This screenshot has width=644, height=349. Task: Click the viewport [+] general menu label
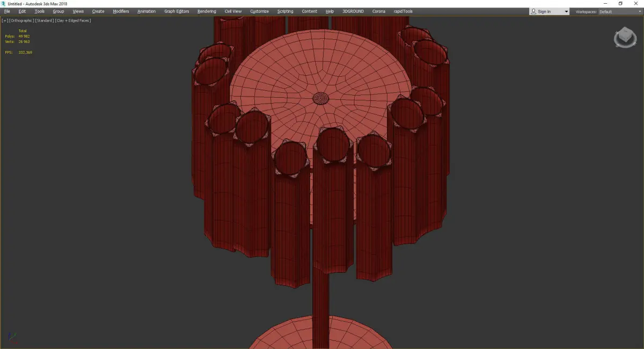click(x=5, y=20)
